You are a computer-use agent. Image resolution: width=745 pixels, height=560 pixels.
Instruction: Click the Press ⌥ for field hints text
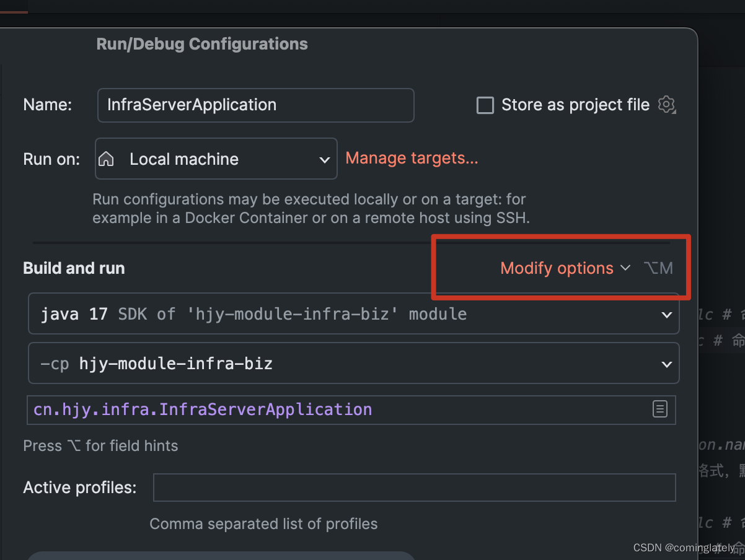(100, 445)
